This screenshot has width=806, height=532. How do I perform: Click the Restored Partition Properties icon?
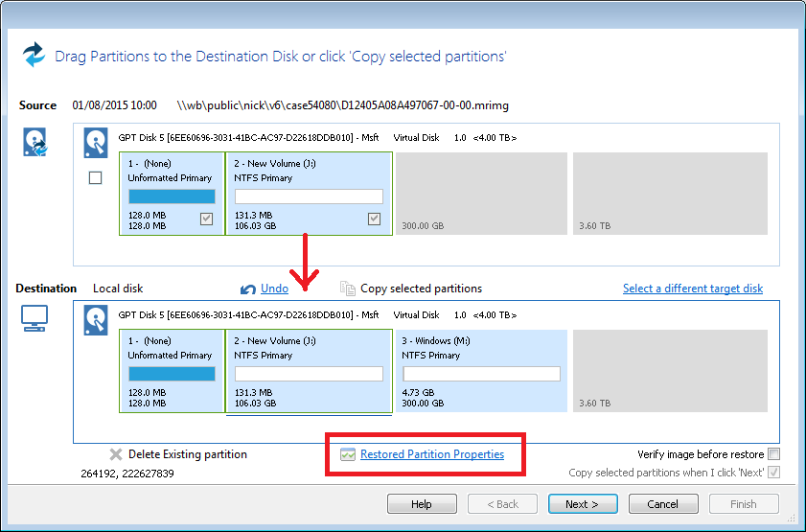347,454
